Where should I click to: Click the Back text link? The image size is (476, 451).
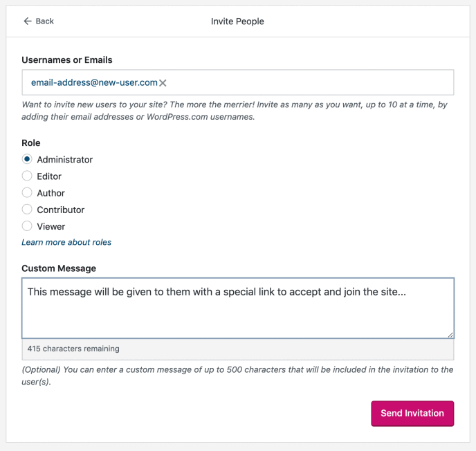coord(45,21)
